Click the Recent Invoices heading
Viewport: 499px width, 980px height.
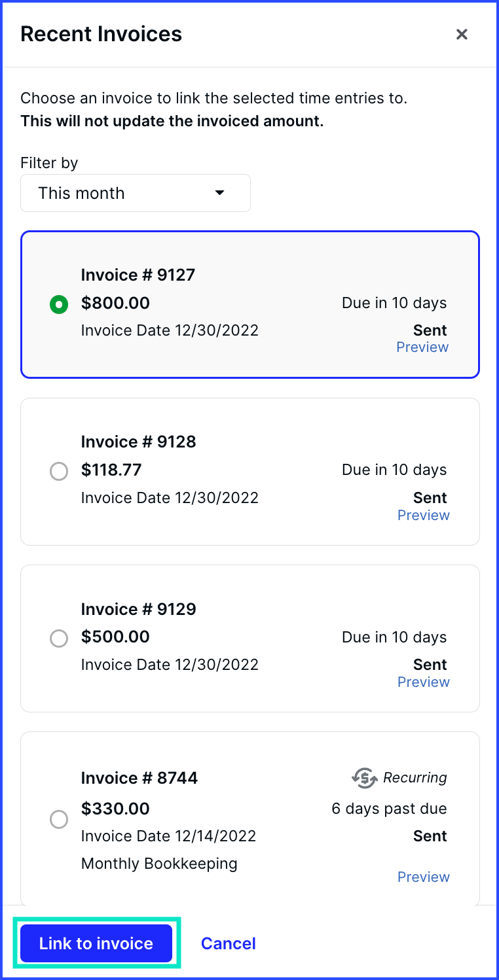[102, 34]
